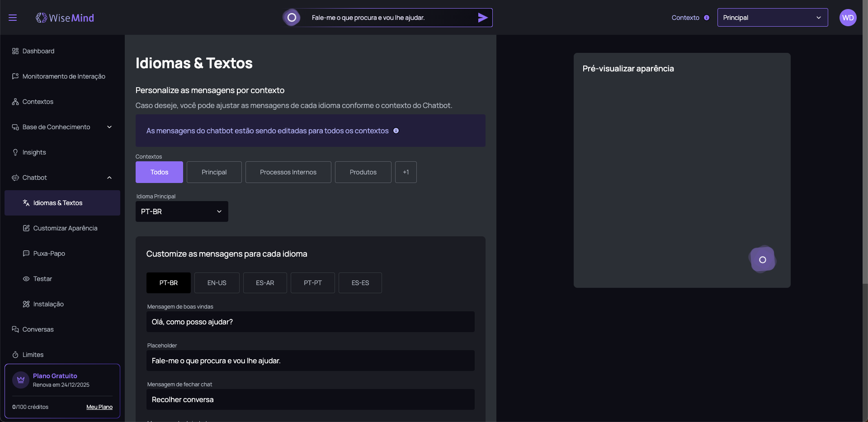The image size is (868, 422).
Task: Open the hamburger menu icon
Action: coord(13,18)
